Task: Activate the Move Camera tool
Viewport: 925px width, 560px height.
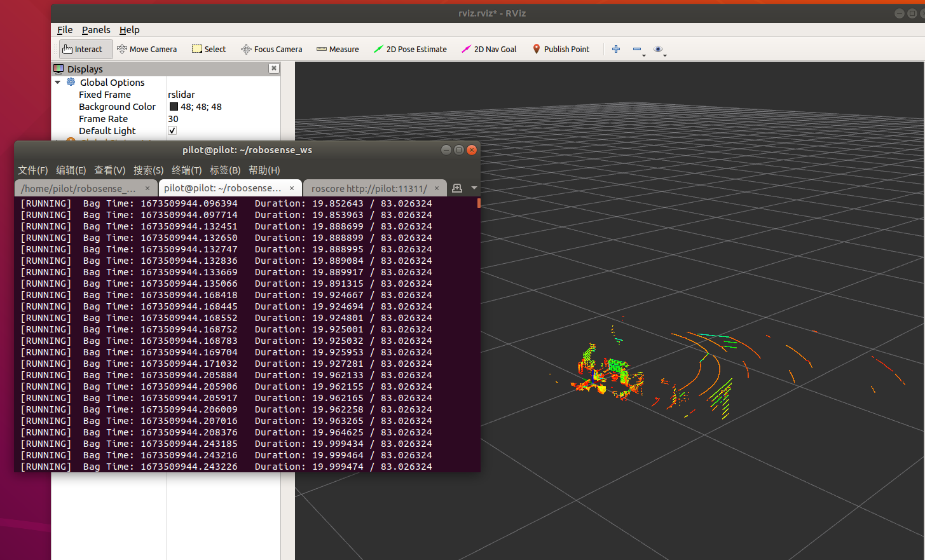Action: coord(147,49)
